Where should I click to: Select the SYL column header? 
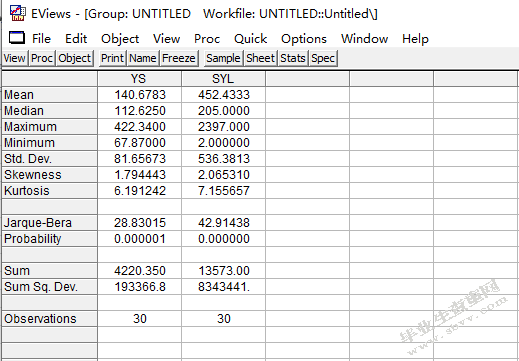pos(223,79)
